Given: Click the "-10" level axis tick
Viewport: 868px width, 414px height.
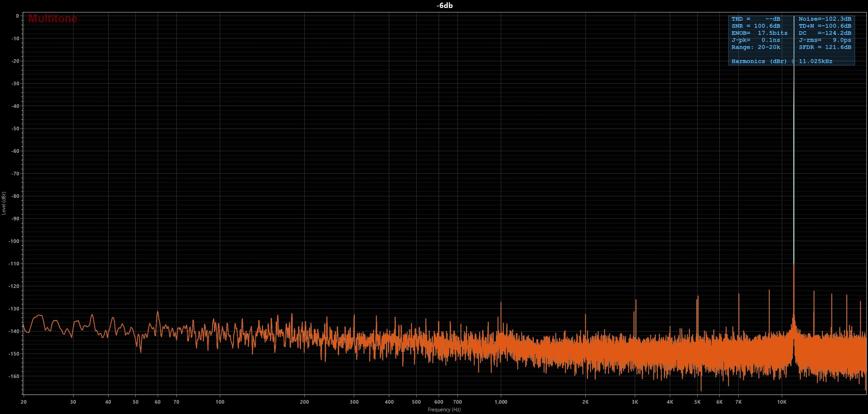Looking at the screenshot, I should click(15, 38).
